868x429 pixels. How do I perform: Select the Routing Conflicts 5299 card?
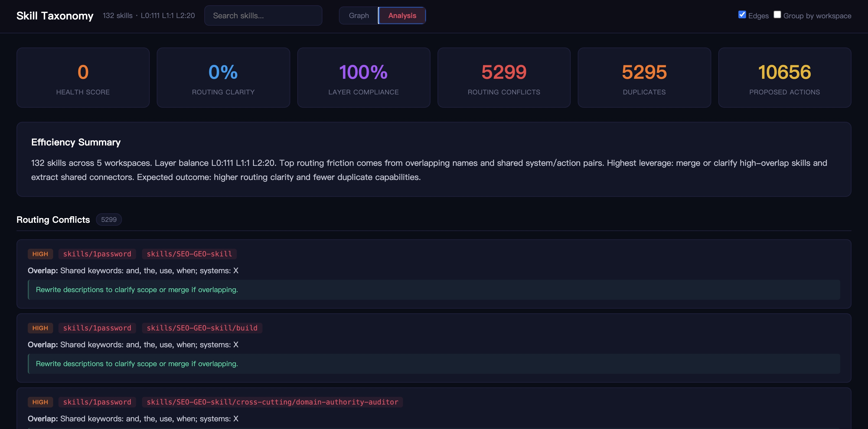click(504, 77)
